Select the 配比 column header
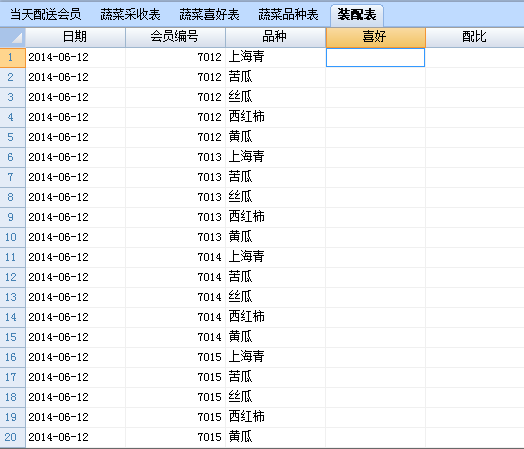This screenshot has height=449, width=524. pos(475,37)
